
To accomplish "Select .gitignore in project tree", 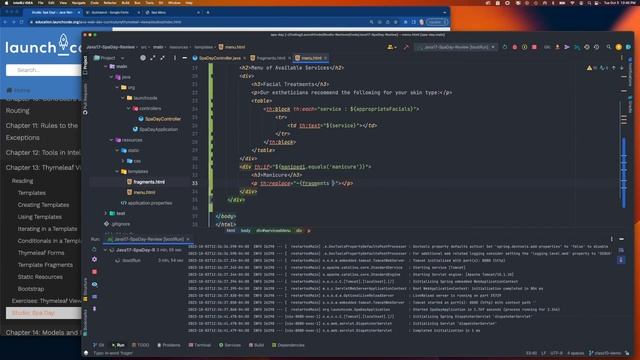I will [117, 224].
